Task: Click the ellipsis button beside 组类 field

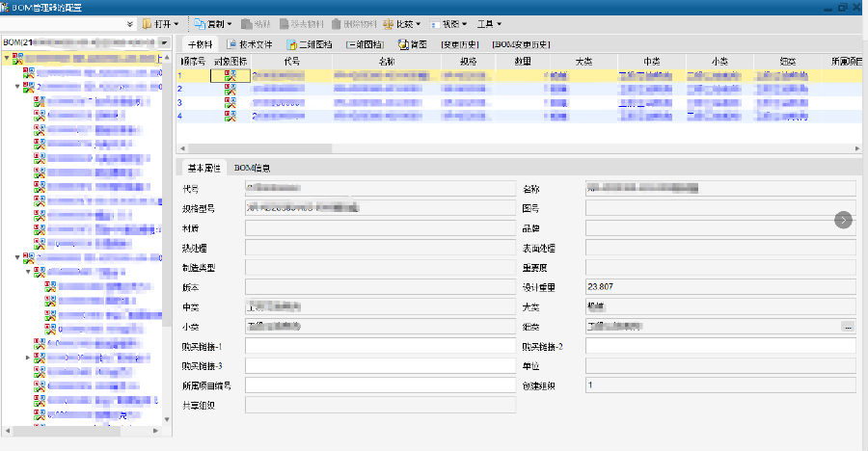Action: tap(848, 327)
